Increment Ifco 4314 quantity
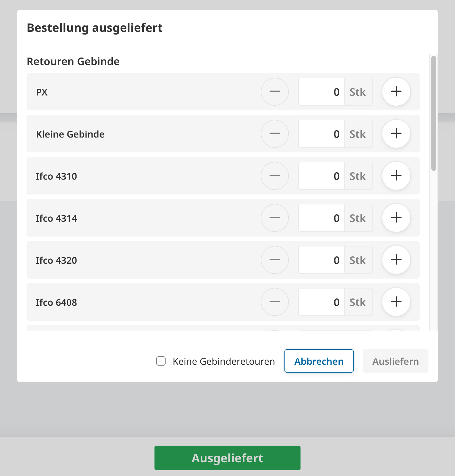 [x=396, y=218]
